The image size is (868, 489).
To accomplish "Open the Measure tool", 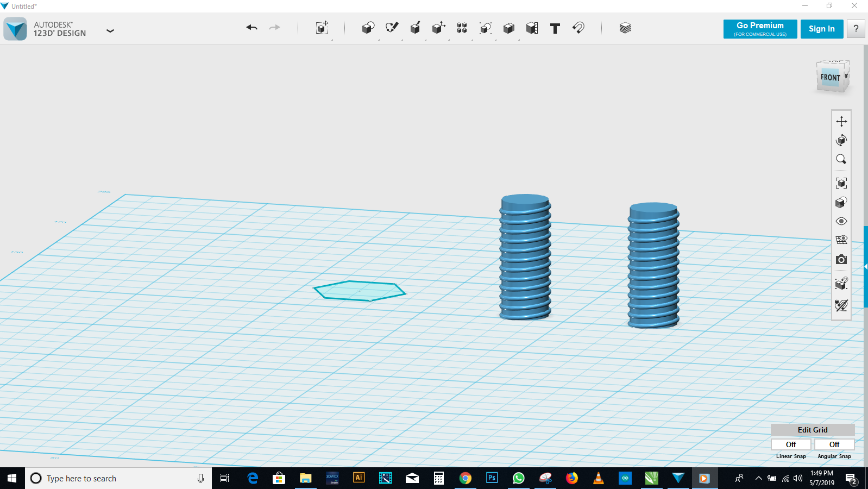I will [x=532, y=28].
